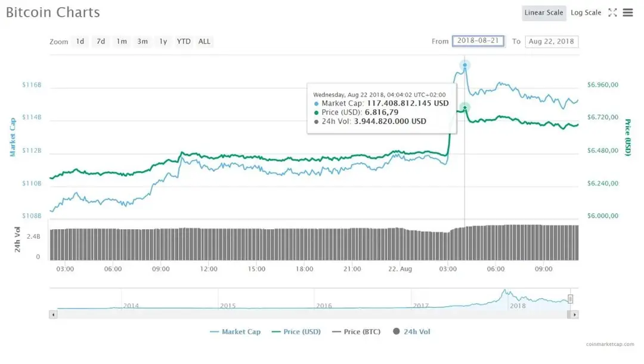The height and width of the screenshot is (364, 644).
Task: Open the chart hamburger menu
Action: tap(627, 13)
